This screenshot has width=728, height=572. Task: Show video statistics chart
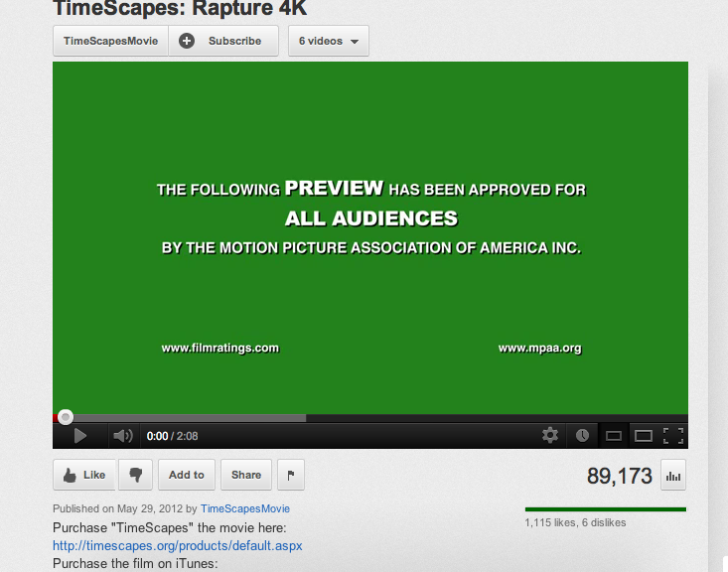pyautogui.click(x=673, y=476)
